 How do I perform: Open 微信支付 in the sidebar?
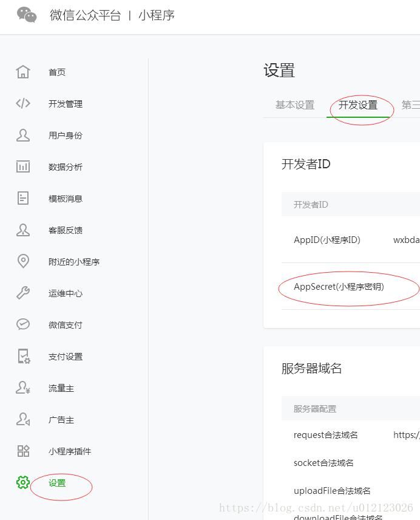pos(66,325)
